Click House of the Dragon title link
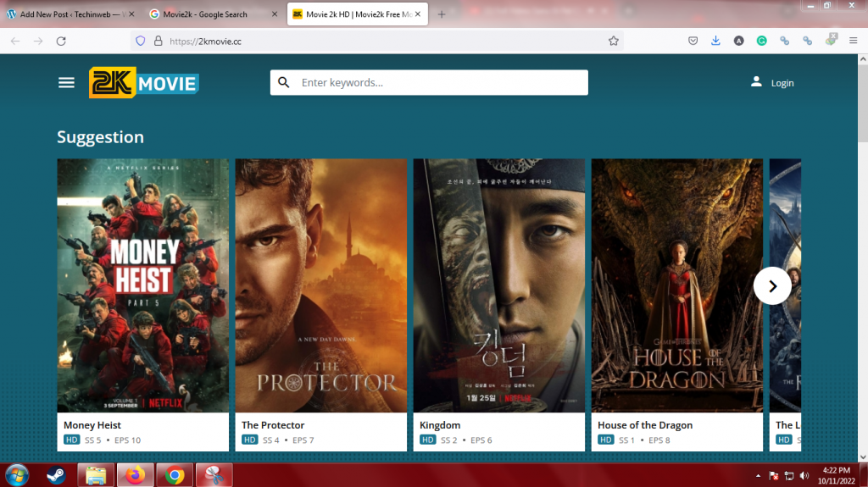The width and height of the screenshot is (868, 487). coord(645,425)
